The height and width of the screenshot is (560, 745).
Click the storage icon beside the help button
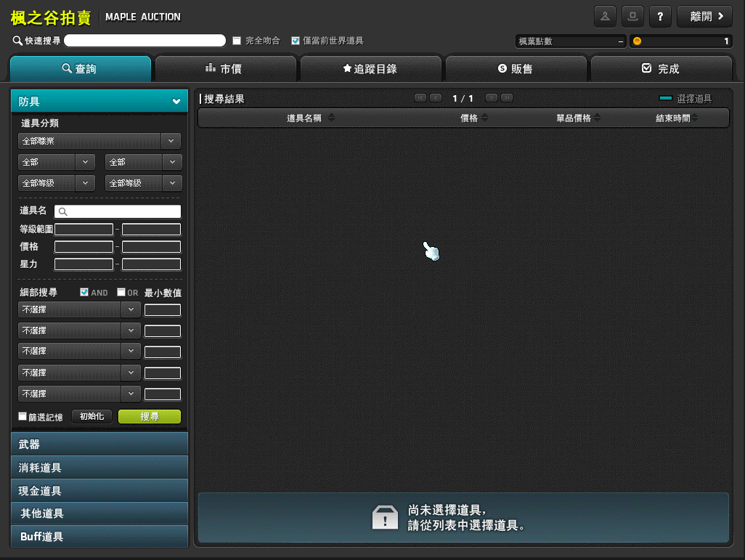tap(632, 17)
